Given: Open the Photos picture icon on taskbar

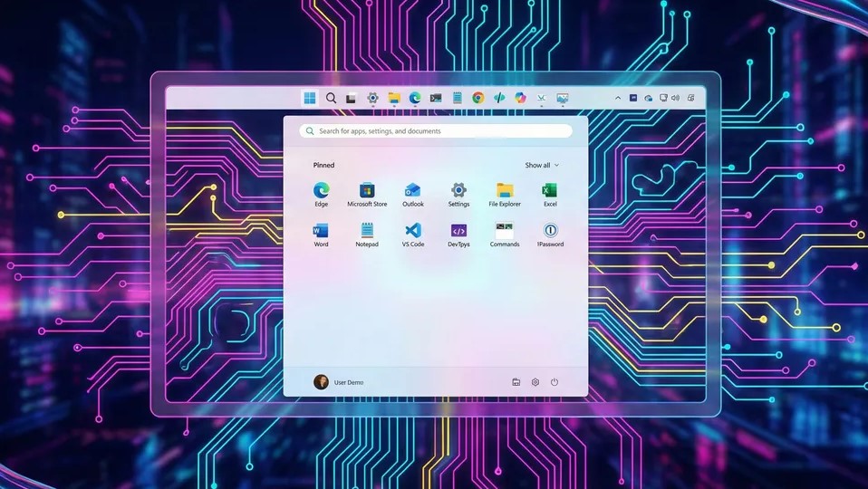Looking at the screenshot, I should [563, 99].
